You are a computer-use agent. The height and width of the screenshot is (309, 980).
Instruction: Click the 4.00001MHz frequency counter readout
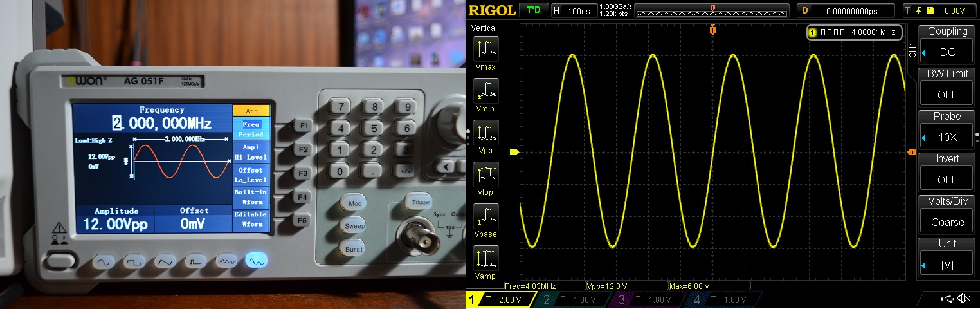(855, 32)
